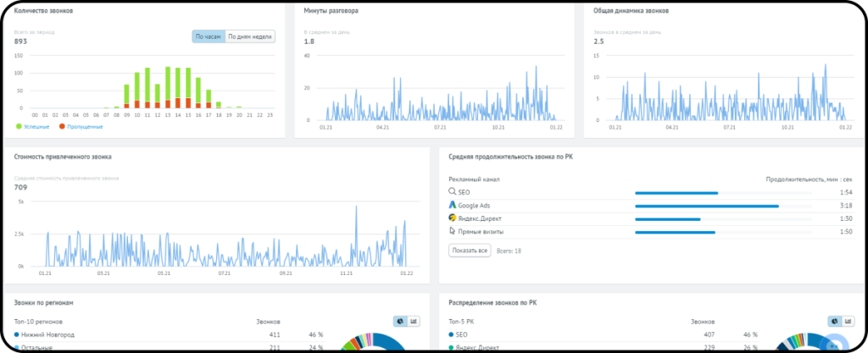
Task: Click the 407 calls value for SEO
Action: tap(708, 334)
